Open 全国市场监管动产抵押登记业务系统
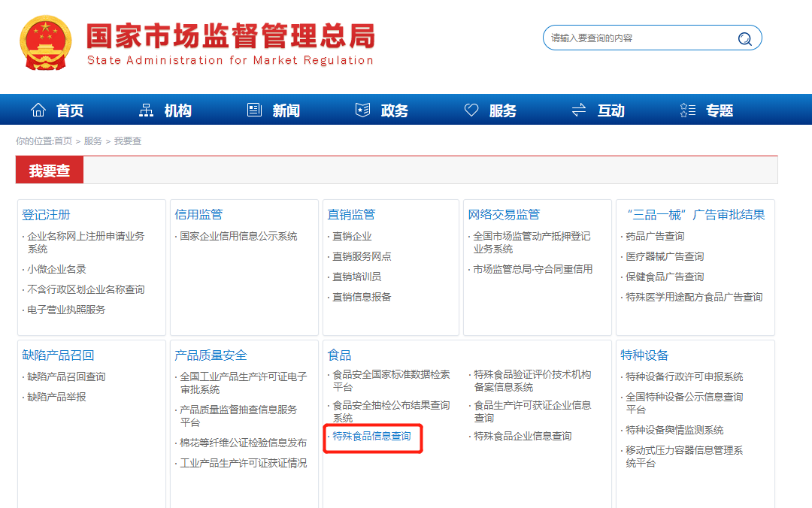The width and height of the screenshot is (812, 508). (x=532, y=242)
